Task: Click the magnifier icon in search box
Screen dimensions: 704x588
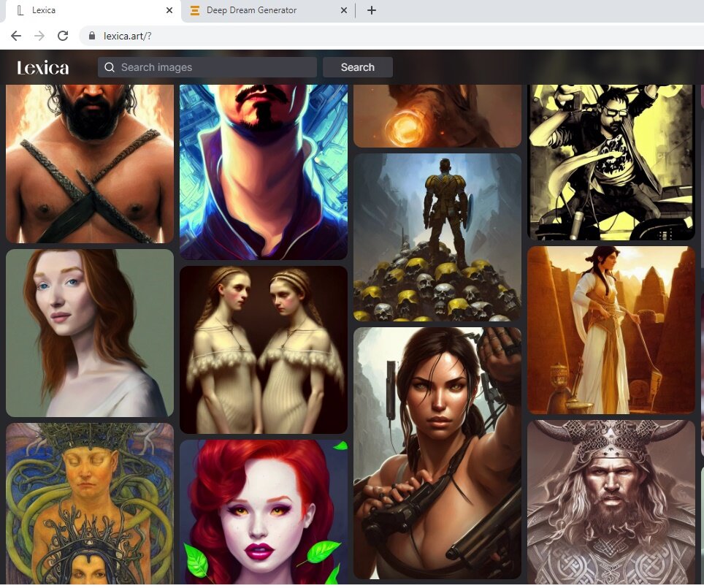Action: 110,67
